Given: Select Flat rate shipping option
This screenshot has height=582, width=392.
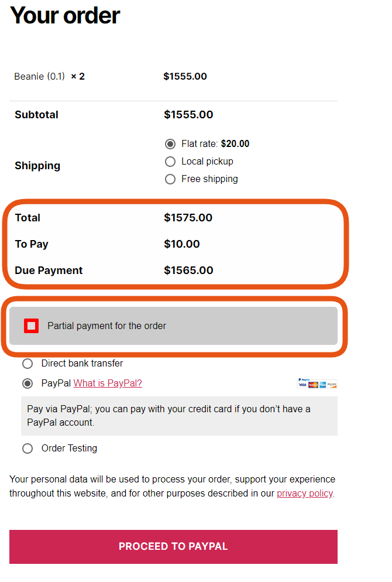Looking at the screenshot, I should 170,144.
